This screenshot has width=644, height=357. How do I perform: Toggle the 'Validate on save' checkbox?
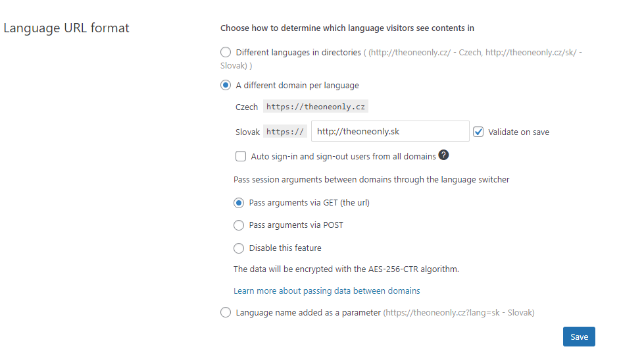(x=478, y=132)
